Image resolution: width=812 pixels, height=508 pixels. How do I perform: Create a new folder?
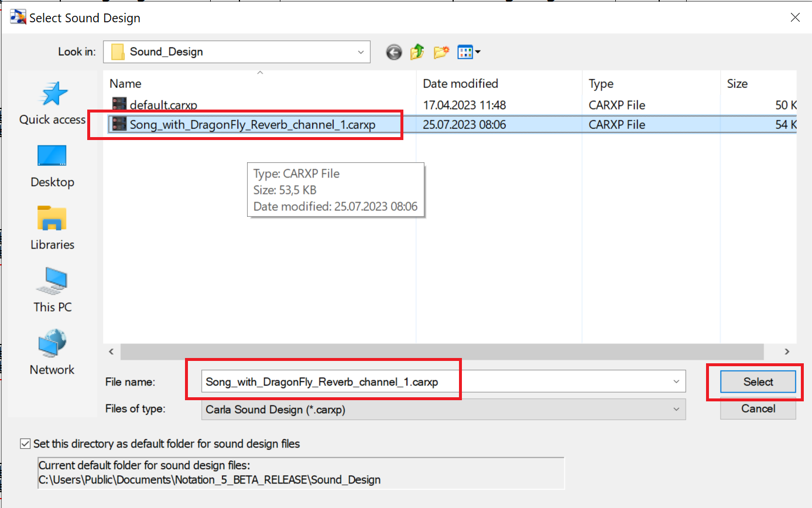pyautogui.click(x=441, y=52)
